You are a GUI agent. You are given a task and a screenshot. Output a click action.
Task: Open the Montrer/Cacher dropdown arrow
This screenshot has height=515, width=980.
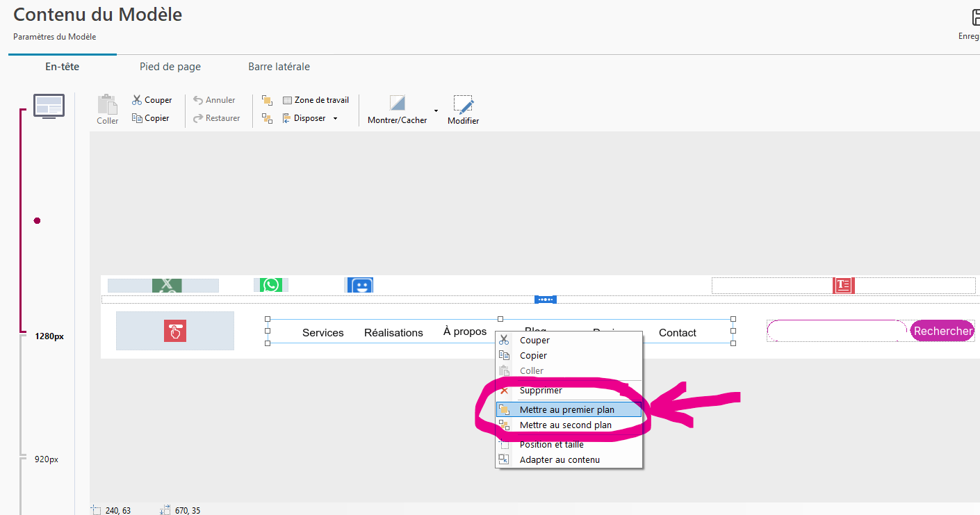pos(436,111)
